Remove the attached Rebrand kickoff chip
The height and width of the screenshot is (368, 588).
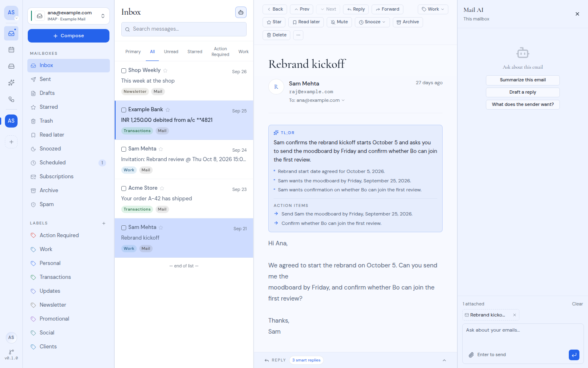(514, 315)
